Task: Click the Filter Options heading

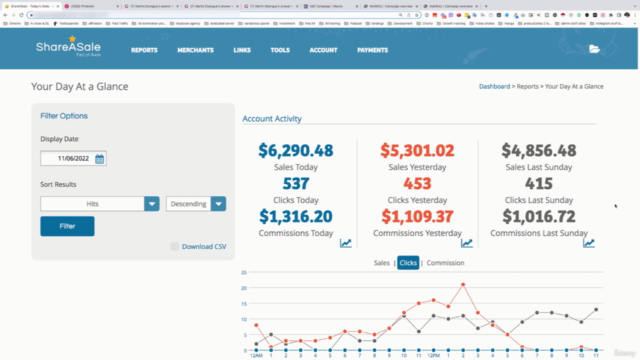Action: 64,116
